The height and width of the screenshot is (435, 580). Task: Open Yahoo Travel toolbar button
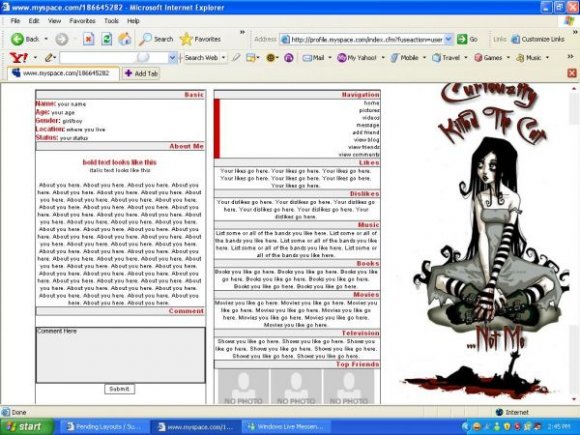click(446, 57)
